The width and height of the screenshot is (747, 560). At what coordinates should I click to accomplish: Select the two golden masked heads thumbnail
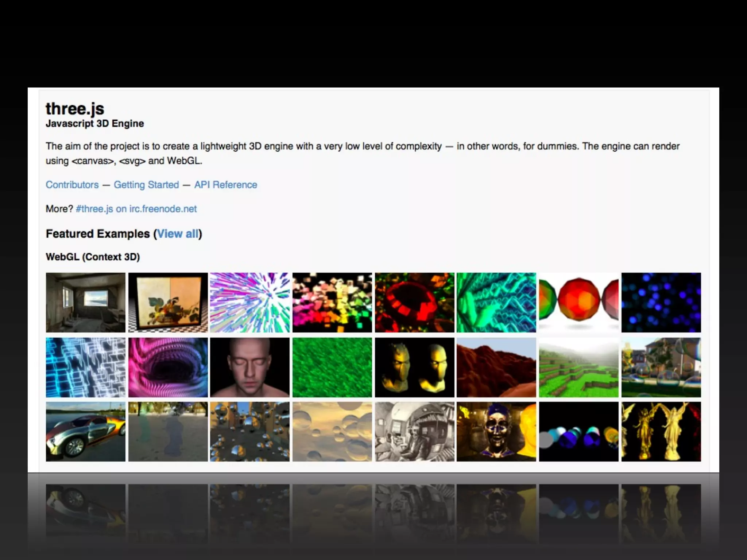point(414,367)
